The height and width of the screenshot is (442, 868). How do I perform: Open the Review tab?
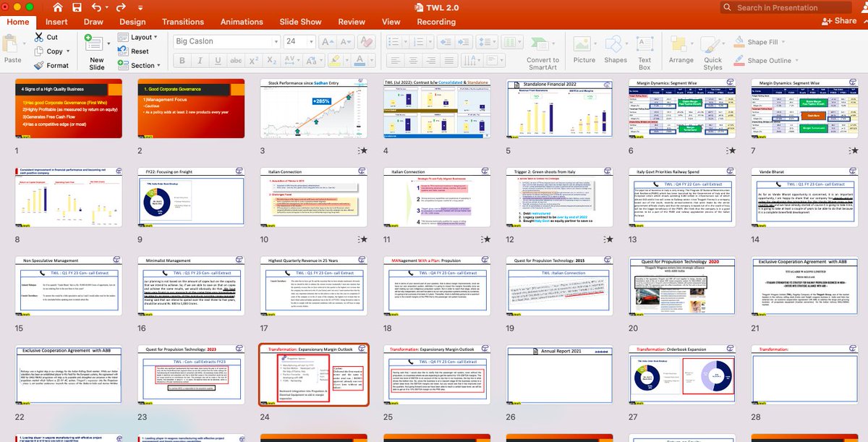(x=352, y=22)
